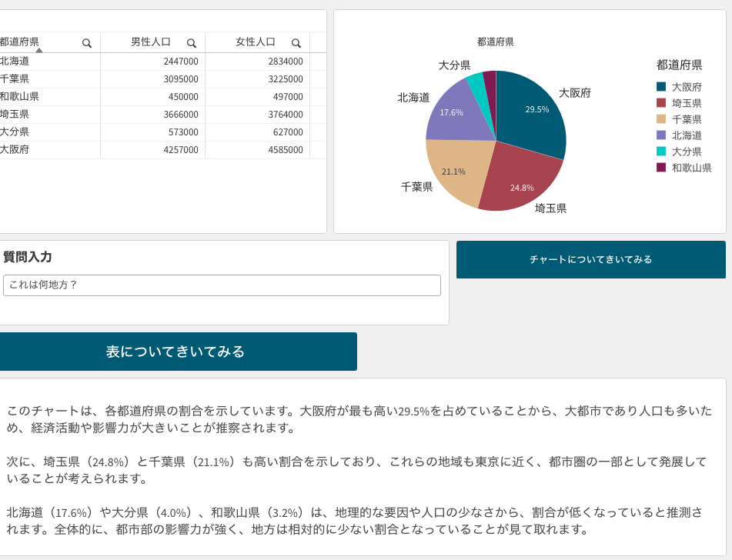Image resolution: width=732 pixels, height=560 pixels.
Task: Click search icon in 女性人口 column header
Action: tap(296, 43)
